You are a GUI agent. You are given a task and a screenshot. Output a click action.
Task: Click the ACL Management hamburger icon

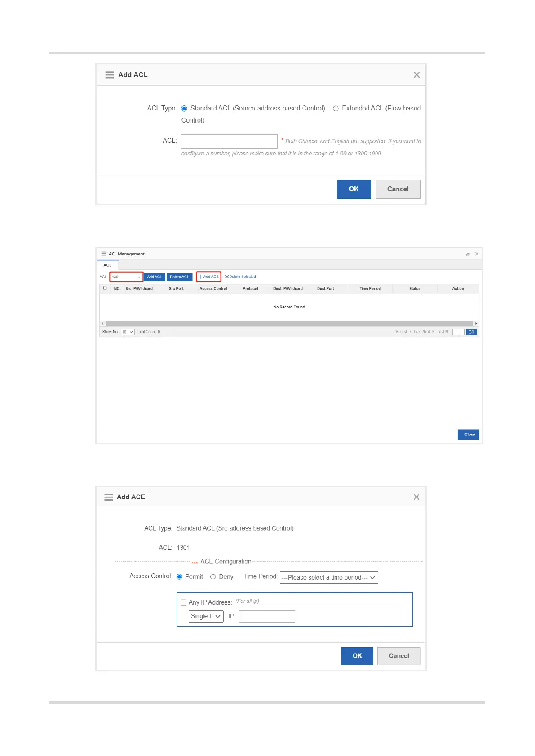point(104,254)
